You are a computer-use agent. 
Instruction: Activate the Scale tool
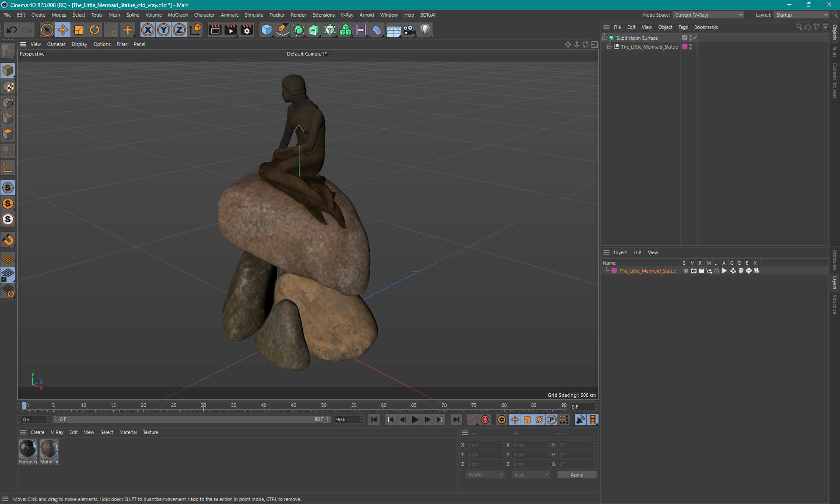(79, 30)
